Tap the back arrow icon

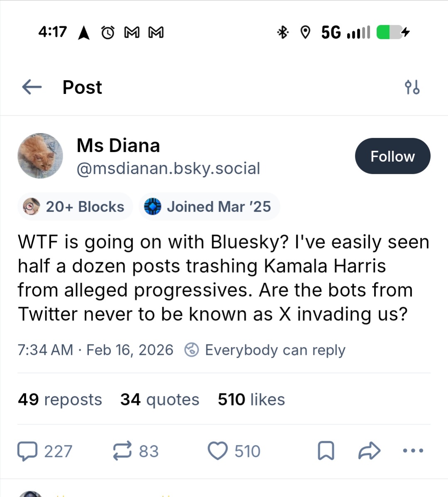(x=32, y=87)
